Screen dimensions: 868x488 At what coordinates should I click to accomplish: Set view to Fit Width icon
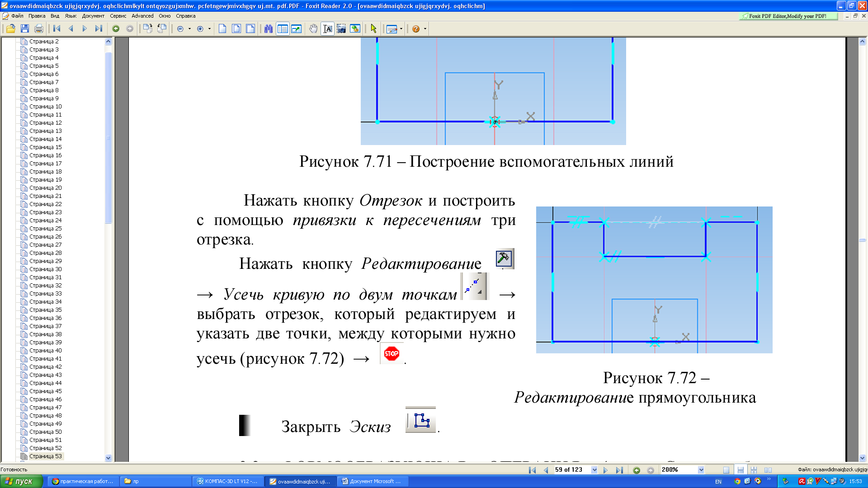pyautogui.click(x=250, y=28)
